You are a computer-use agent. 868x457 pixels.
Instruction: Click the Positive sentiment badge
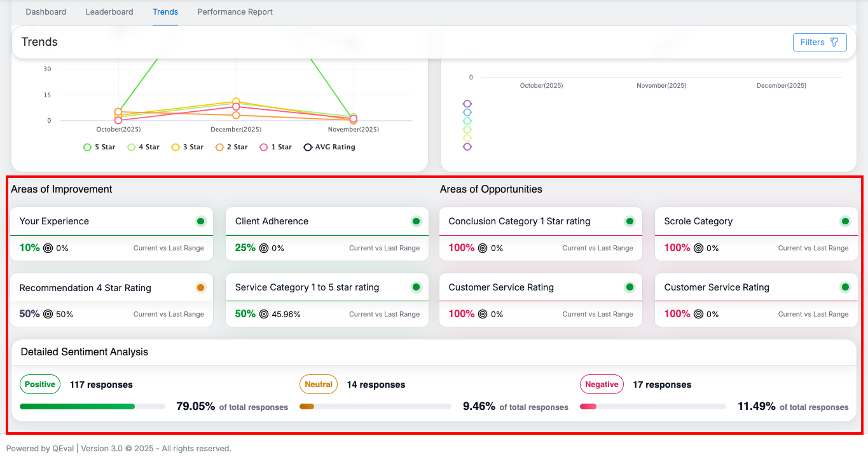(x=39, y=385)
